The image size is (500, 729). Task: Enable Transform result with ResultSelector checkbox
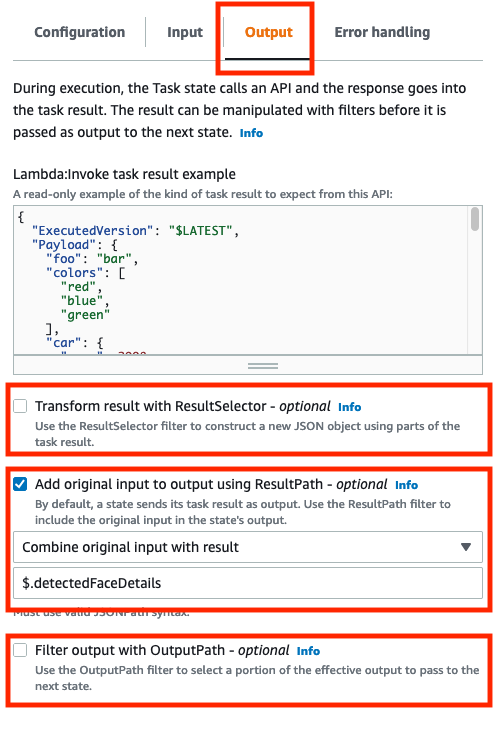click(20, 406)
